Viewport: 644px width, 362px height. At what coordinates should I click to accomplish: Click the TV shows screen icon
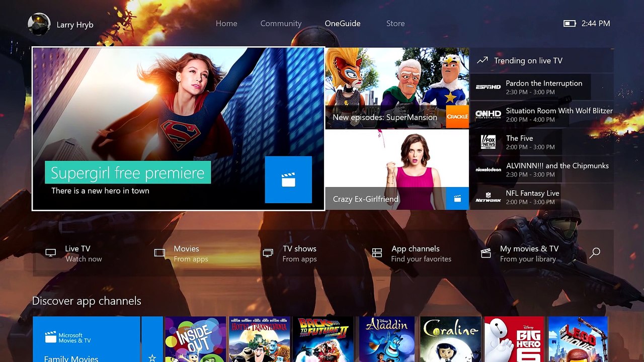(x=268, y=253)
